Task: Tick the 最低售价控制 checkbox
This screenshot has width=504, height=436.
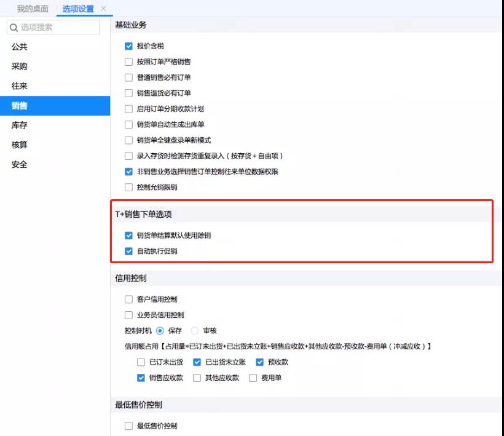Action: [x=128, y=426]
